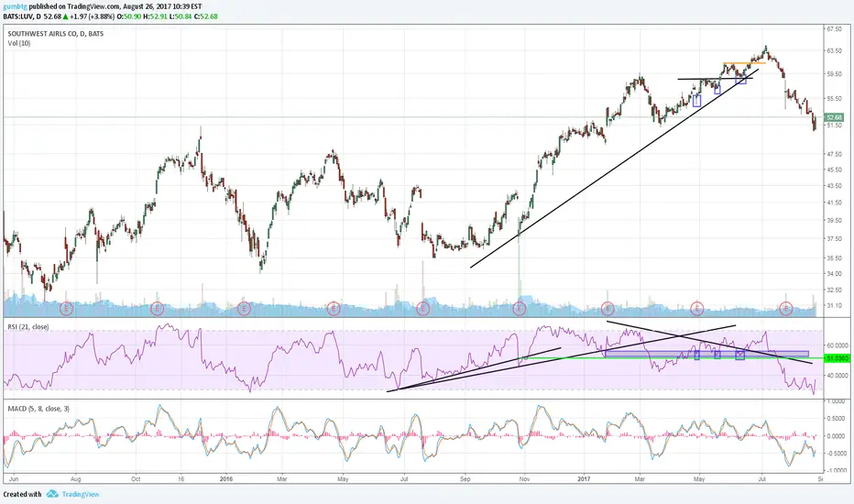Screen dimensions: 854x504
Task: Open the earnings E marker before May 2016
Action: (334, 309)
